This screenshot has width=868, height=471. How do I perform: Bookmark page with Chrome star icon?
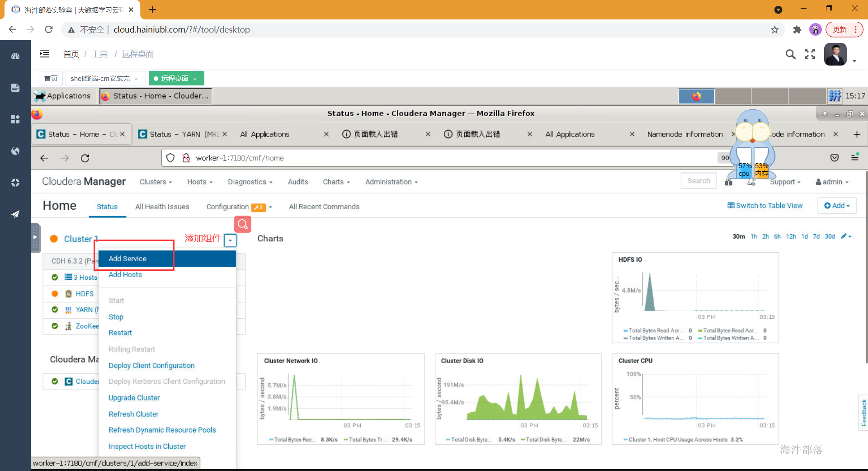[x=774, y=30]
